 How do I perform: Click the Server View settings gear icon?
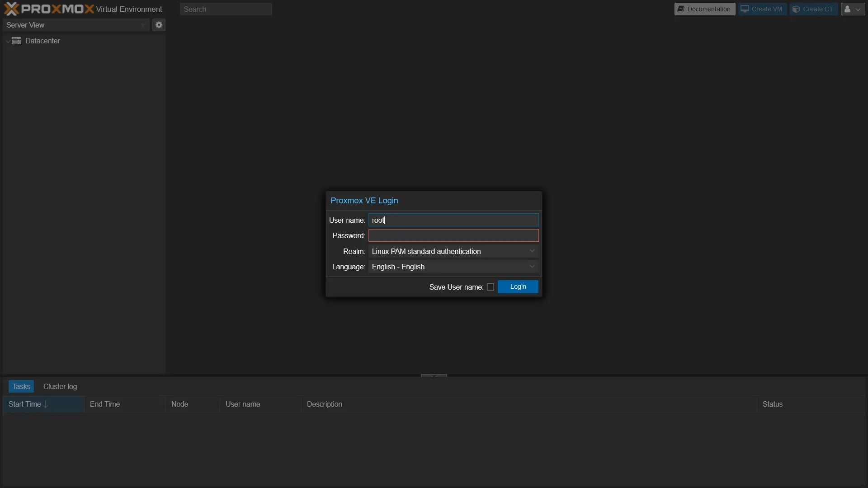coord(159,25)
